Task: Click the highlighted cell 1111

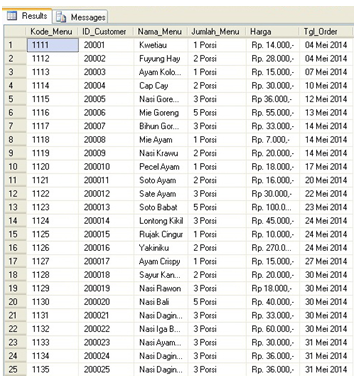Action: (x=53, y=45)
